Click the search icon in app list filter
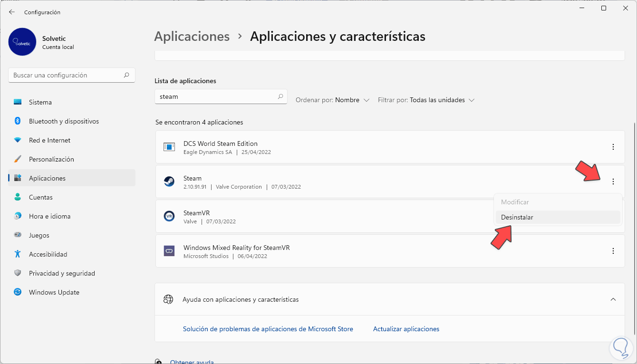The height and width of the screenshot is (364, 637). (280, 96)
